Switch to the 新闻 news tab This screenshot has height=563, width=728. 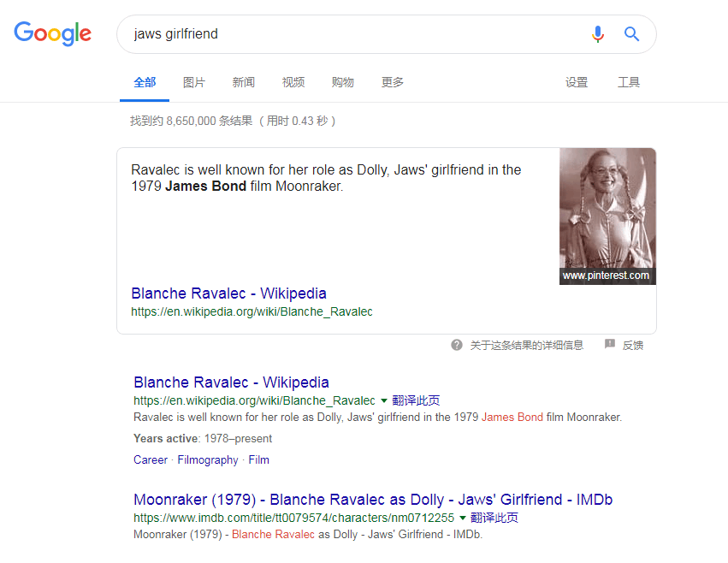click(244, 82)
